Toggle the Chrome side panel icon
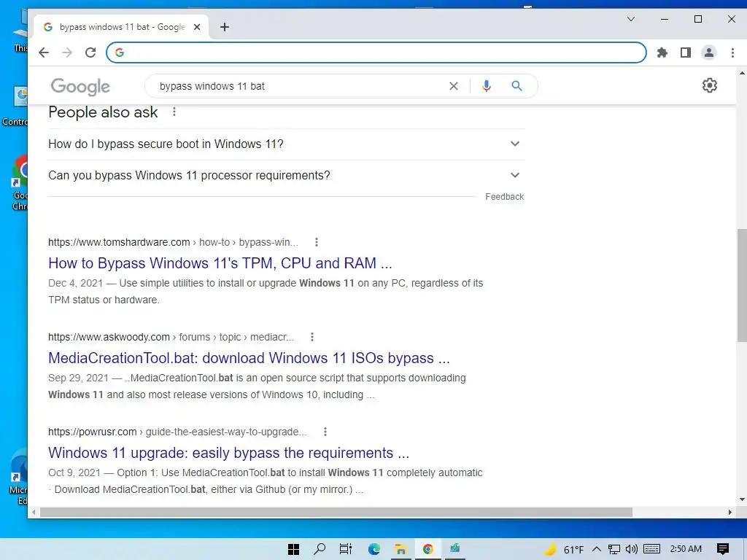The image size is (747, 560). (x=686, y=52)
